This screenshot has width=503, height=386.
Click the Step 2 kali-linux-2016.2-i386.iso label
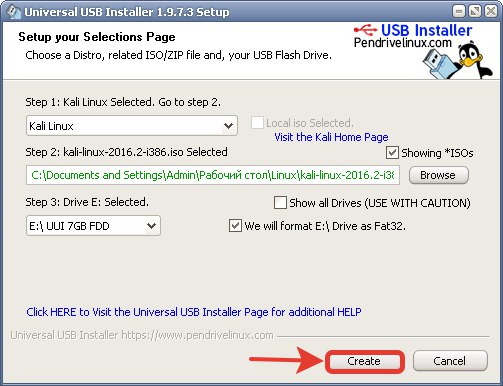coord(126,152)
